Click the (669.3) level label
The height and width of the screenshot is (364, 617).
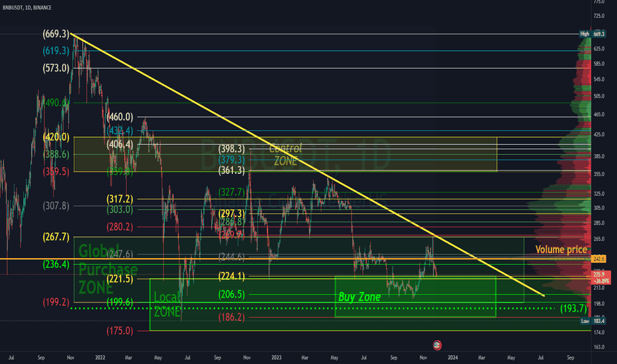56,34
